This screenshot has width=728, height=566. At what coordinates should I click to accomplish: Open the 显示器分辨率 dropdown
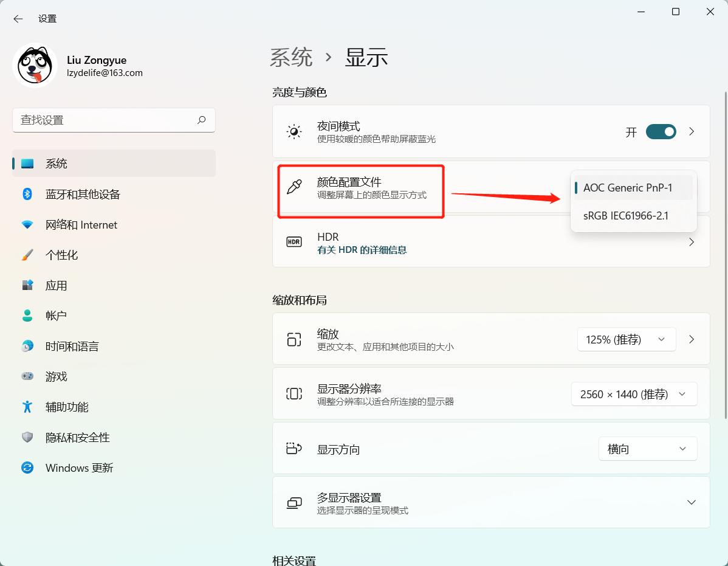tap(634, 394)
